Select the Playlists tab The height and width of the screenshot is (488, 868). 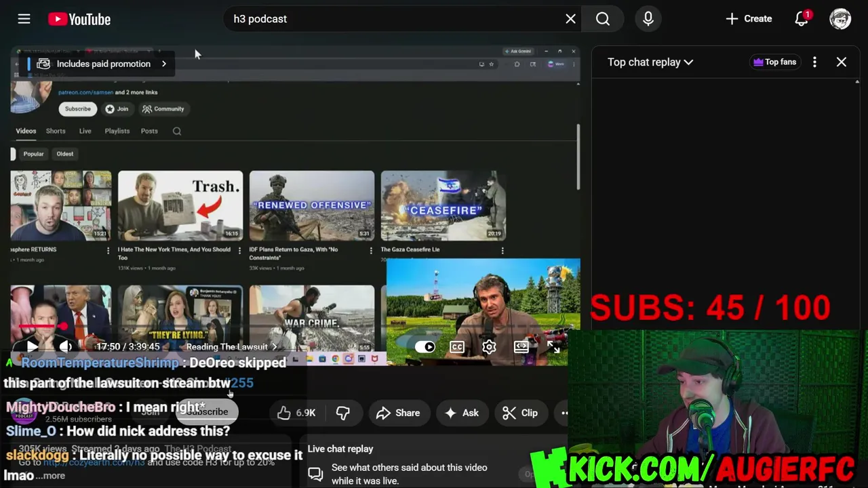point(117,131)
